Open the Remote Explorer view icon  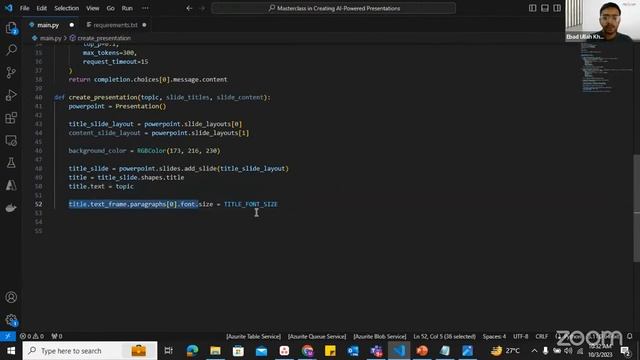point(11,140)
